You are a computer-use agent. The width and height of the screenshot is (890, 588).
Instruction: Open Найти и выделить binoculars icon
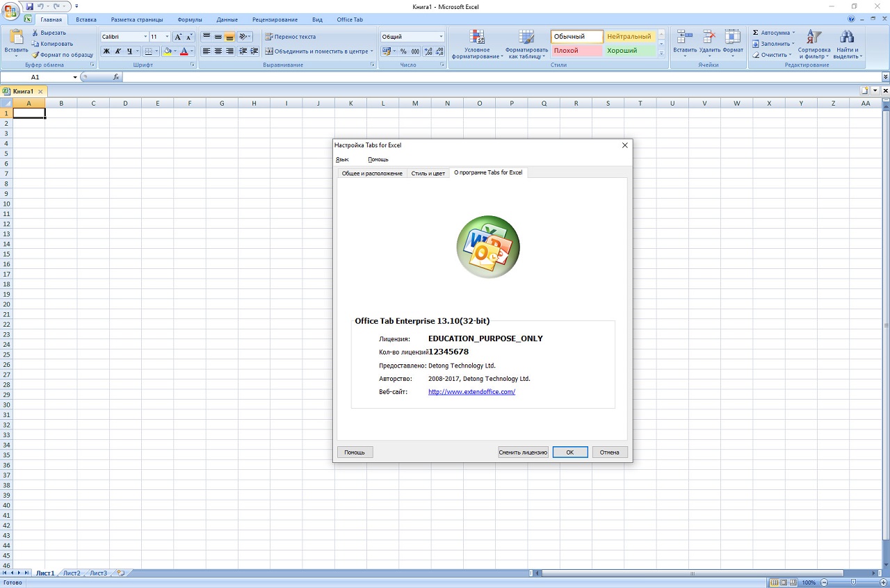coord(846,44)
